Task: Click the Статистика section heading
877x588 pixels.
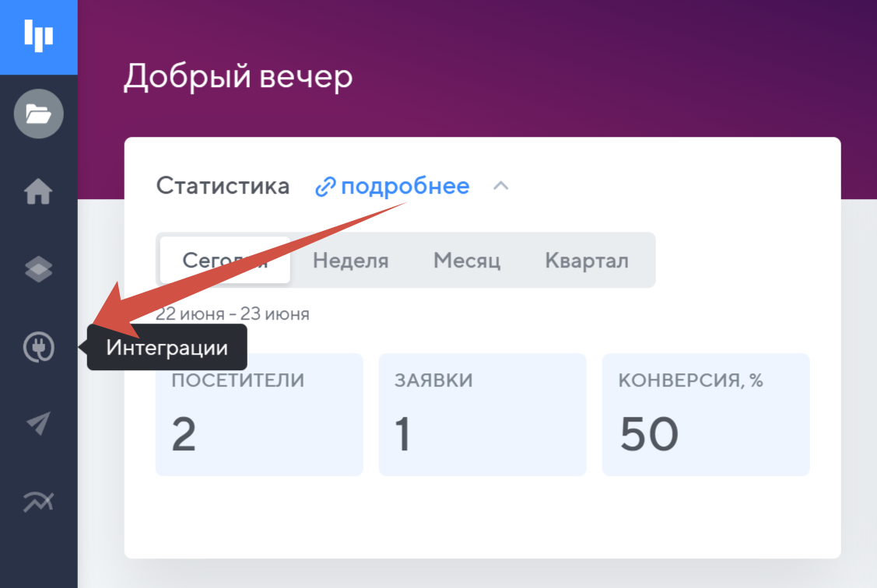Action: [x=223, y=187]
